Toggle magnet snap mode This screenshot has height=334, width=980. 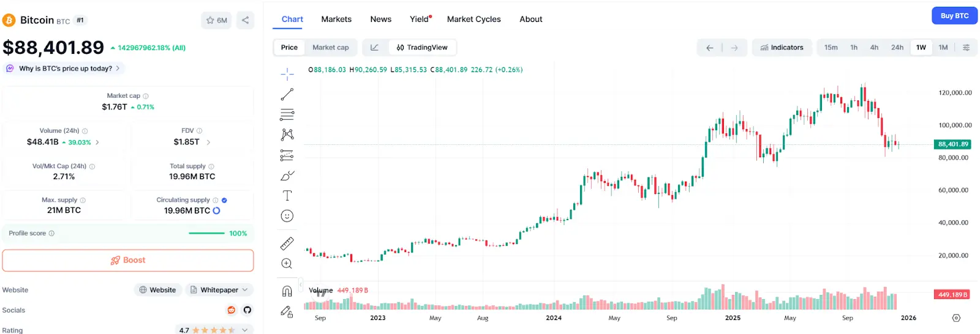287,291
